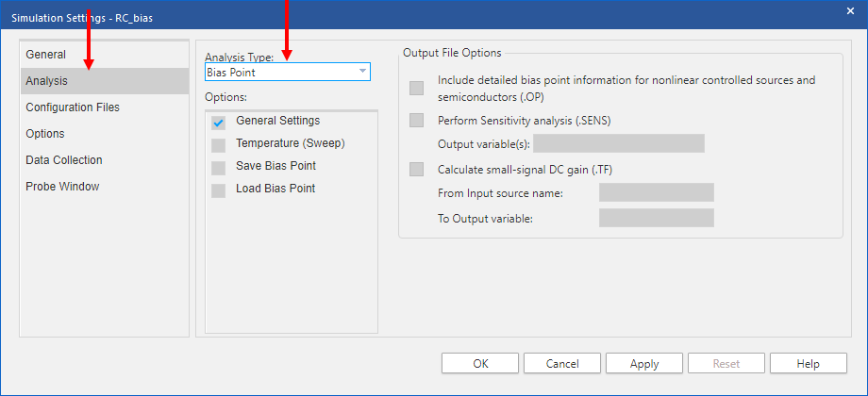
Task: Click the Load Bias Point label
Action: click(x=275, y=188)
